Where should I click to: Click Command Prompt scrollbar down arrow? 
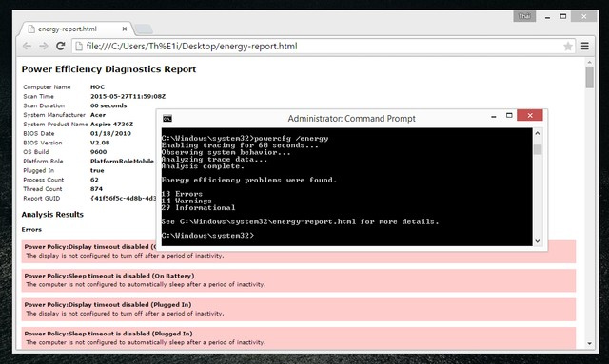[538, 241]
